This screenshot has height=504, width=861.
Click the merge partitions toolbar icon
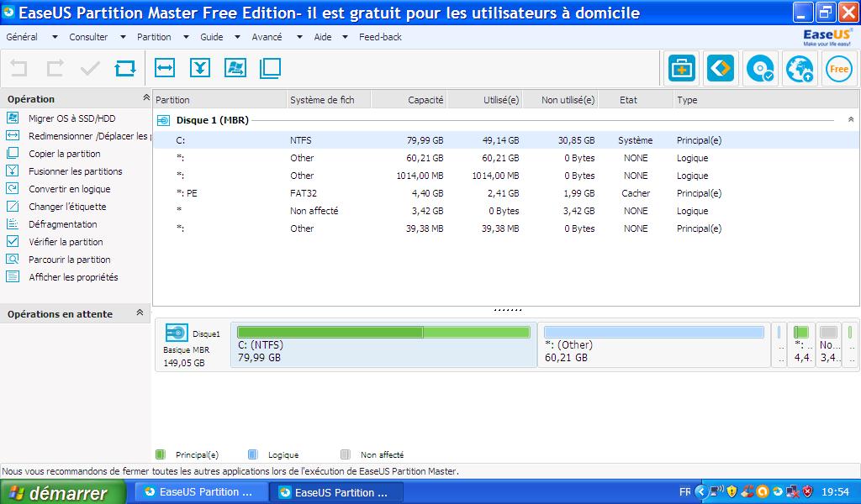tap(200, 69)
